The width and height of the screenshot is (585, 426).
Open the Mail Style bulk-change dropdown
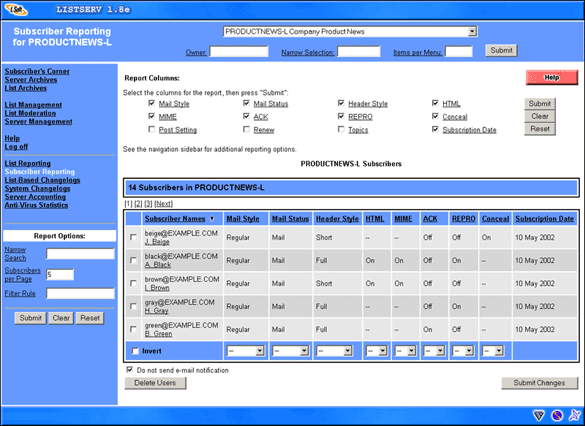245,351
